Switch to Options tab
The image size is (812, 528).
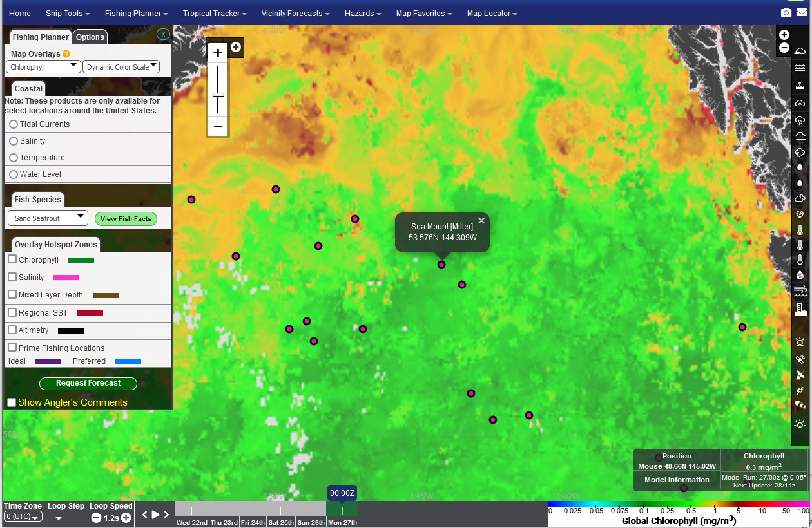90,37
